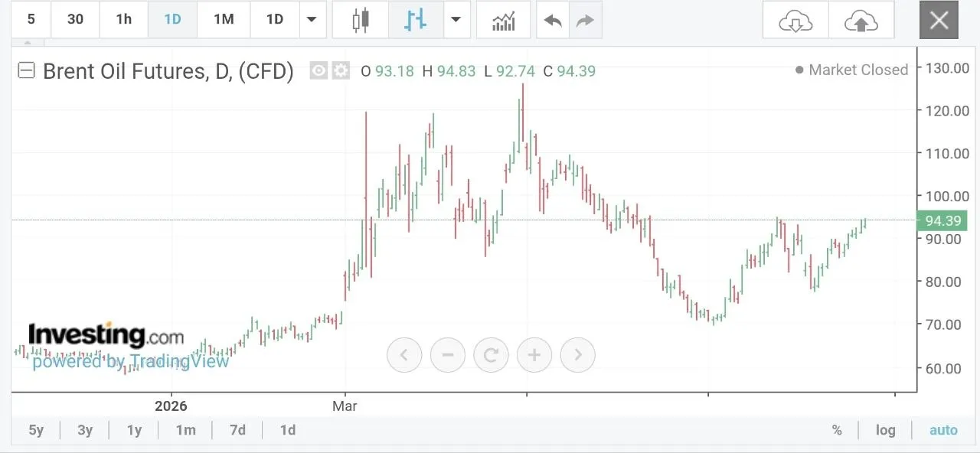Toggle log scale mode
Screen dimensions: 980x453
coord(885,430)
